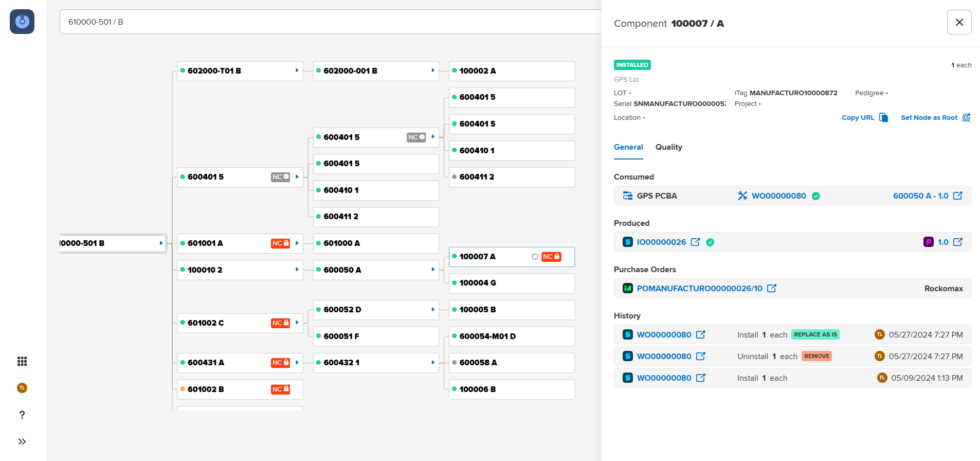This screenshot has width=980, height=461.
Task: Open the apps grid menu
Action: click(x=22, y=361)
